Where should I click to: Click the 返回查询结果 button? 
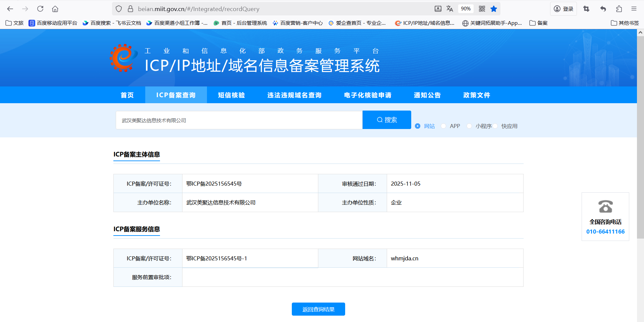click(x=318, y=309)
